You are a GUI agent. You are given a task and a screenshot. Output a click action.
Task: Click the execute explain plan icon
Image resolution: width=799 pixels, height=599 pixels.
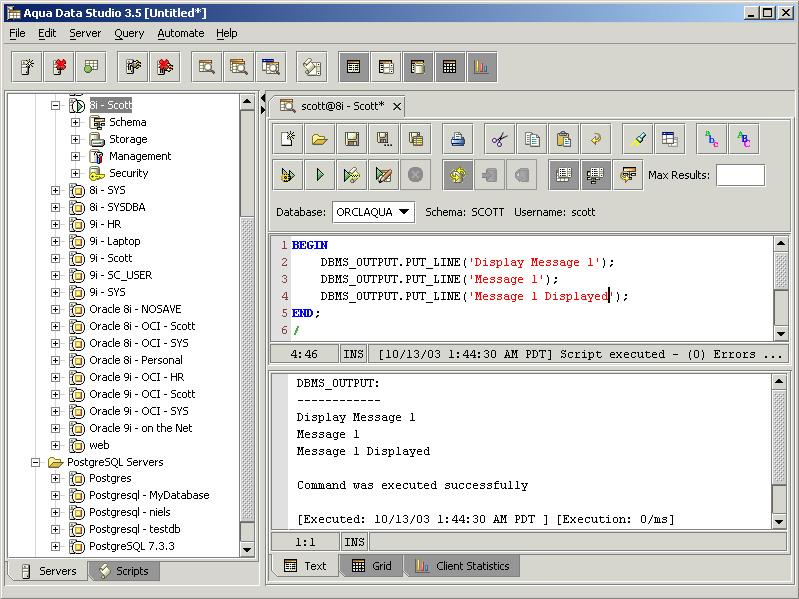pyautogui.click(x=352, y=175)
